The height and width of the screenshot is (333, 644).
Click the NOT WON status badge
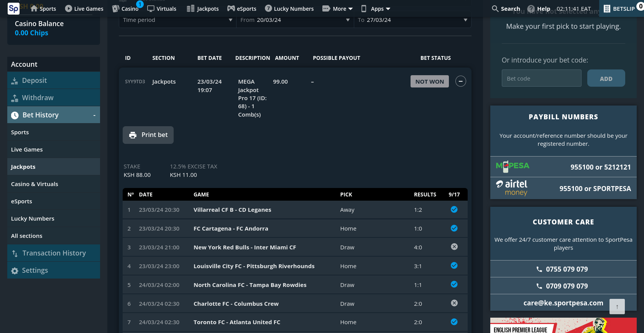coord(430,81)
